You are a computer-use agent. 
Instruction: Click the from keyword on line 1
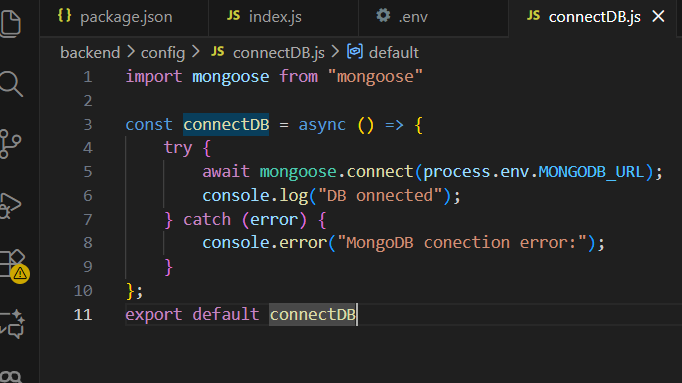click(x=298, y=77)
